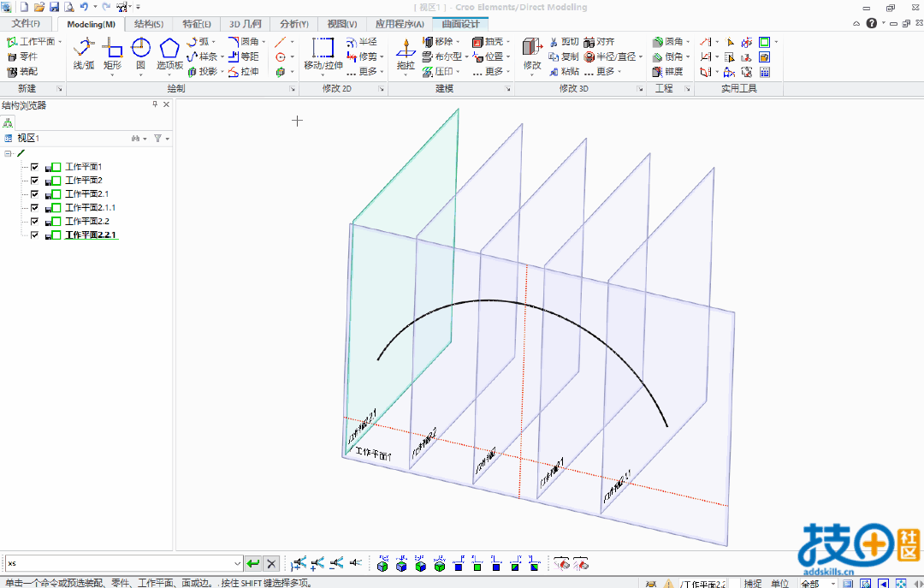924x588 pixels.
Task: Collapse the root tree node expander
Action: pyautogui.click(x=8, y=153)
